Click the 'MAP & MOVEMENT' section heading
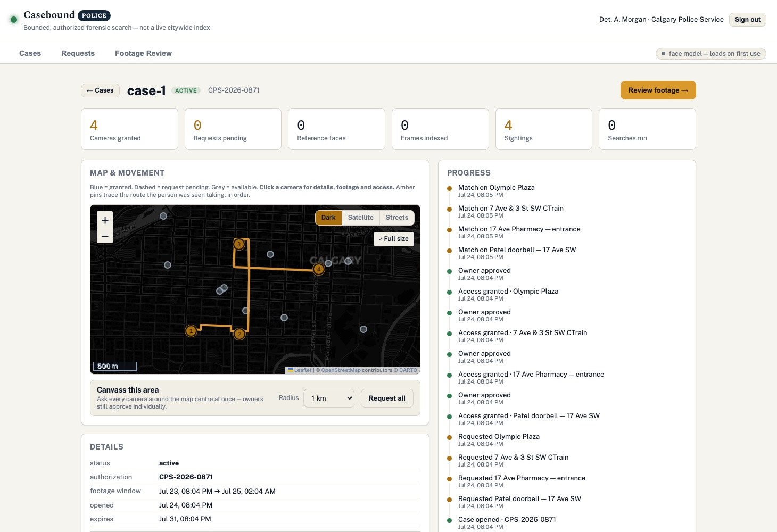The width and height of the screenshot is (777, 532). click(127, 173)
